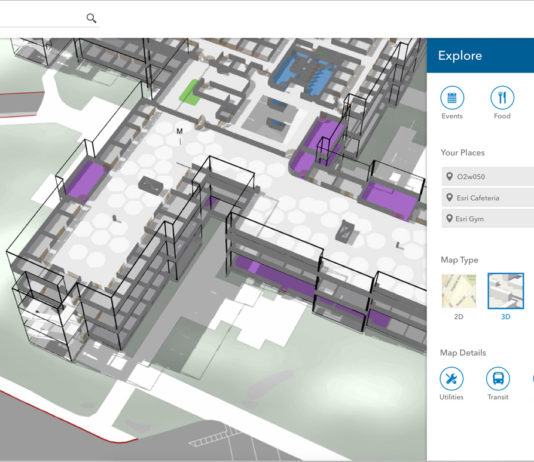Viewport: 534px width, 462px height.
Task: Select the O2w050 saved place
Action: [x=488, y=176]
